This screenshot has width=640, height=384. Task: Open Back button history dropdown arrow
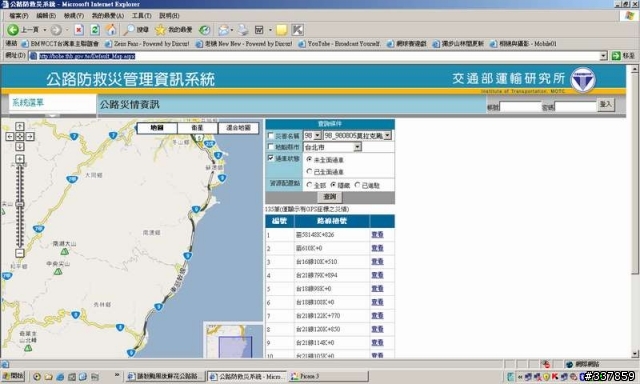(x=45, y=30)
